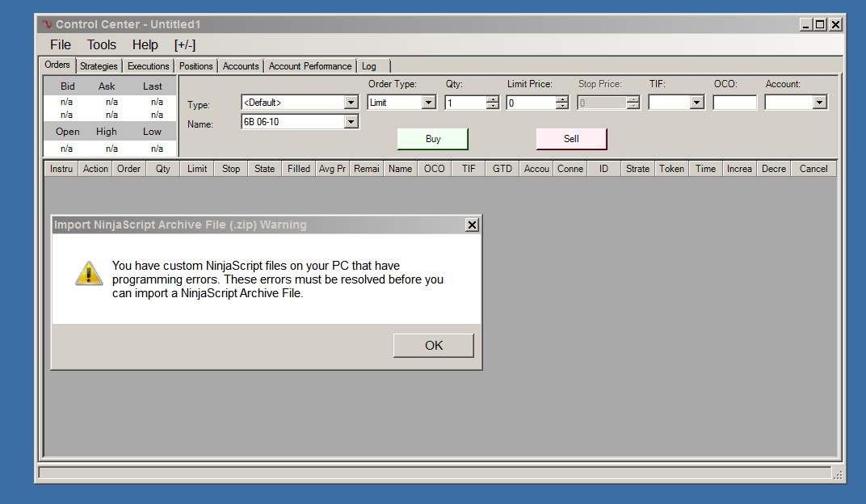Click the warning triangle icon
The image size is (866, 504).
coord(89,273)
